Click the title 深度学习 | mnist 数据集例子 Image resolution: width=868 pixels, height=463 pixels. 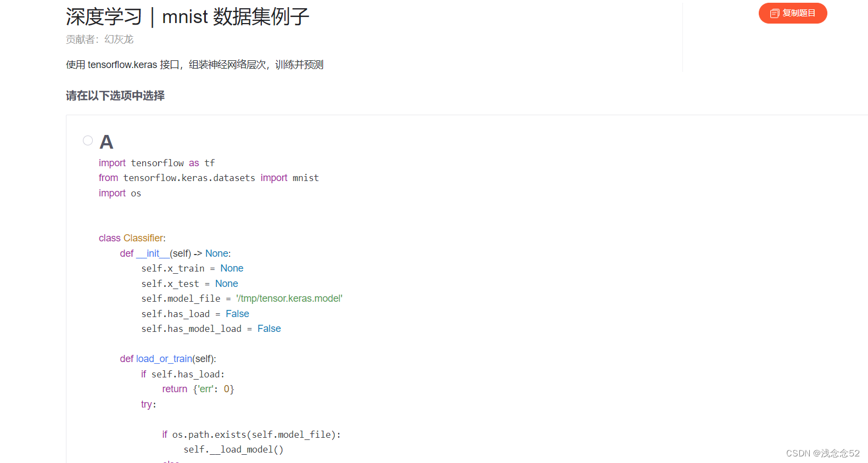187,16
